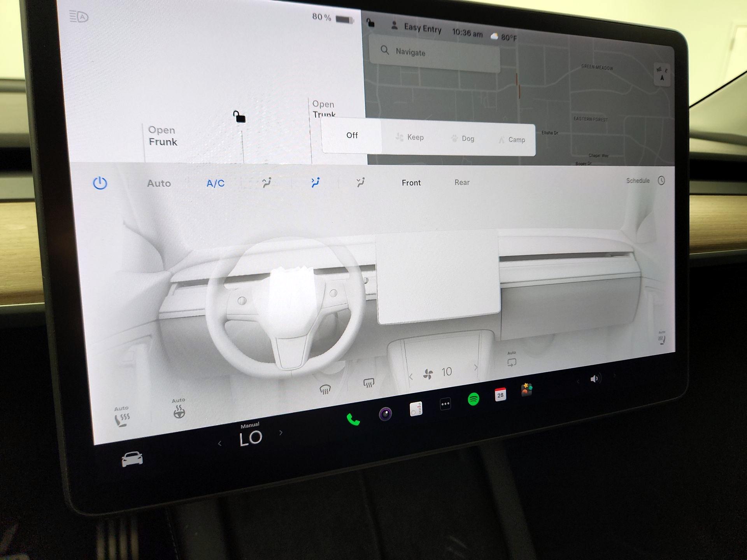
Task: Tap the climate power button
Action: click(x=100, y=183)
